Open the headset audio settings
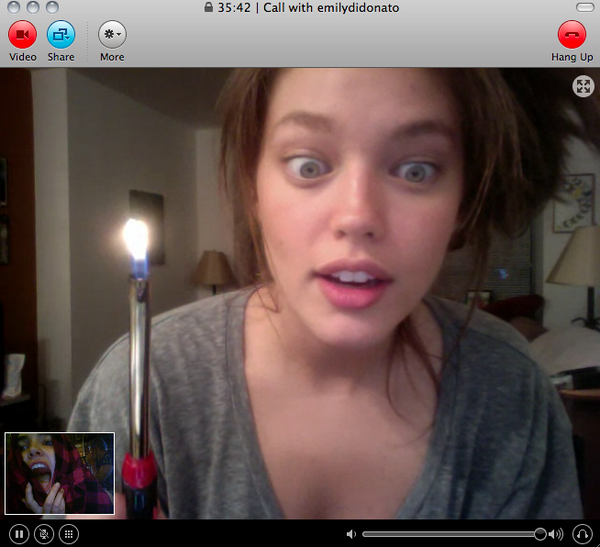The width and height of the screenshot is (600, 547). click(x=582, y=534)
